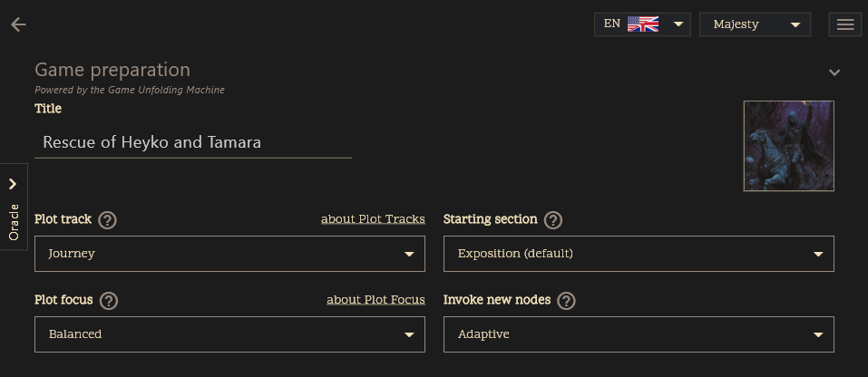Viewport: 868px width, 377px height.
Task: Click the Plot track help icon
Action: click(x=108, y=220)
